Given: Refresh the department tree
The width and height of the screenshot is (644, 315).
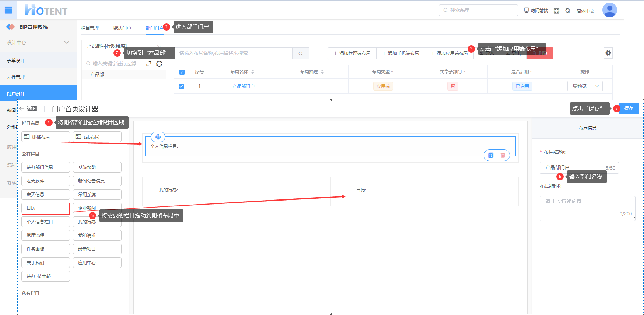Looking at the screenshot, I should pos(159,64).
